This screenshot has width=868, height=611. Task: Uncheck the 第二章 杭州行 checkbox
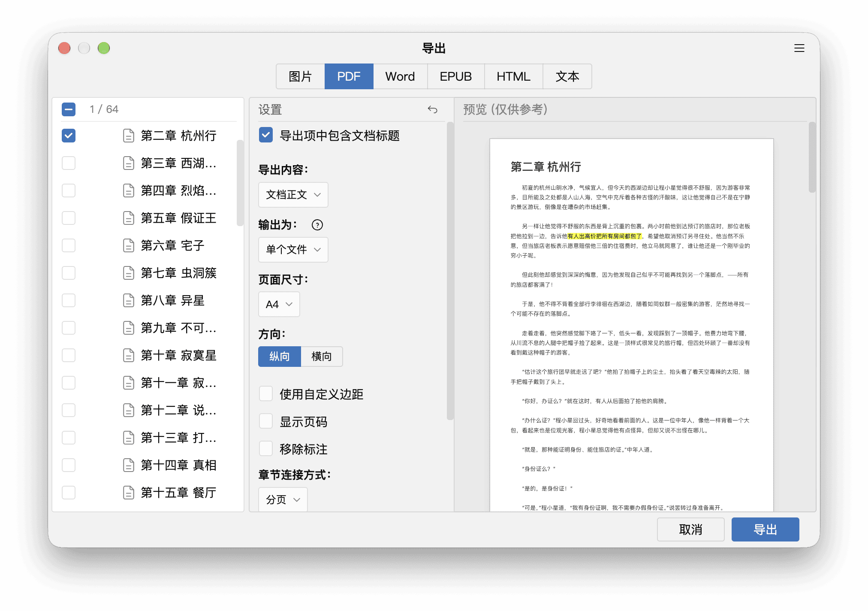point(69,136)
